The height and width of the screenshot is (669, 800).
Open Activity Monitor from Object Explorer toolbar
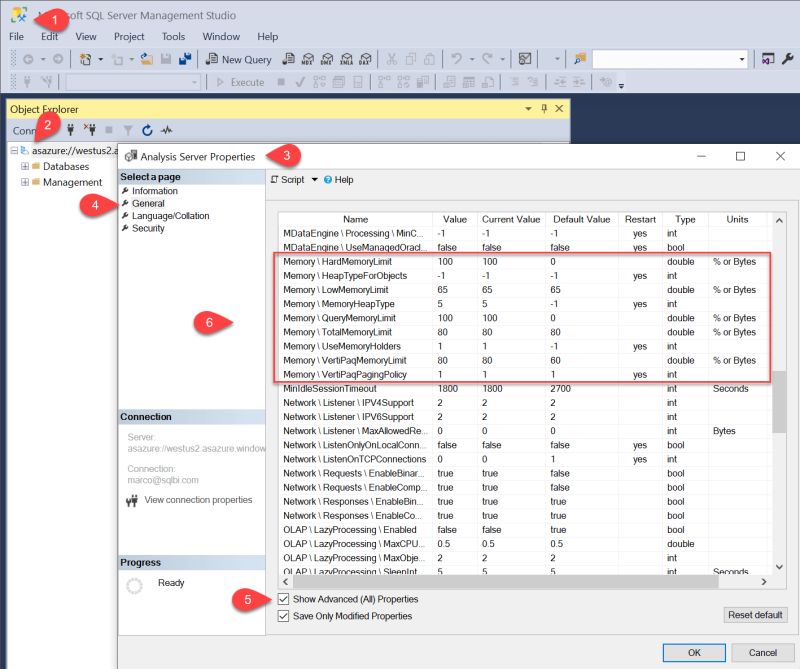coord(167,130)
